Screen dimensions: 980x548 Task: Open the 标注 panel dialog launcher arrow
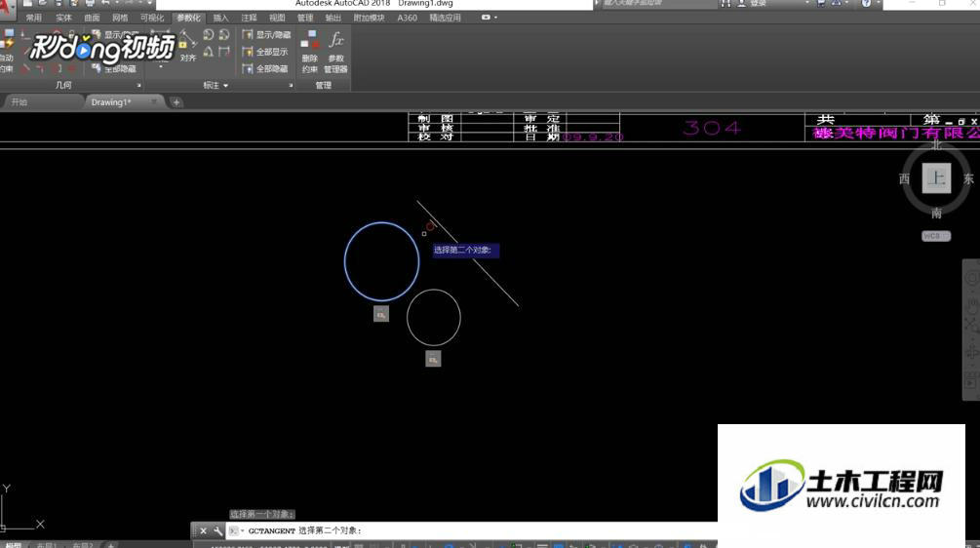click(291, 85)
